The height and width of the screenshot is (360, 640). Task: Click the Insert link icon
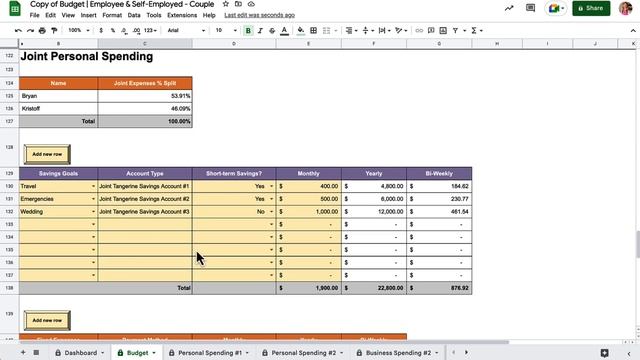point(419,31)
